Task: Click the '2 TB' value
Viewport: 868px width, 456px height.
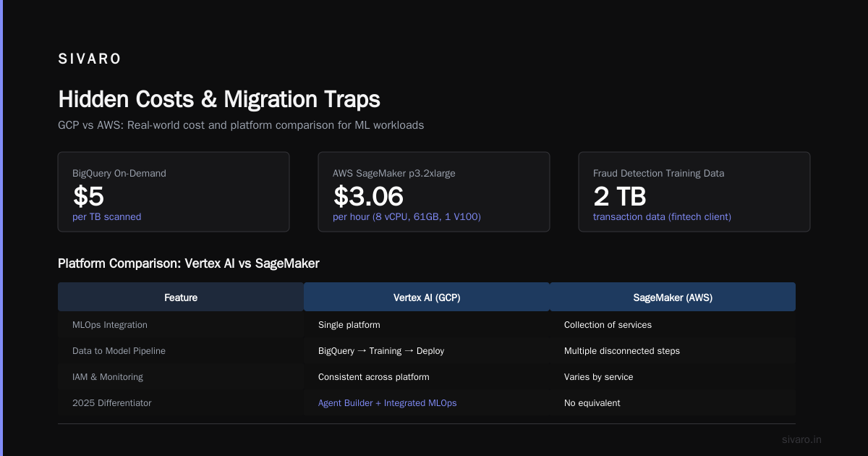Action: pyautogui.click(x=620, y=196)
